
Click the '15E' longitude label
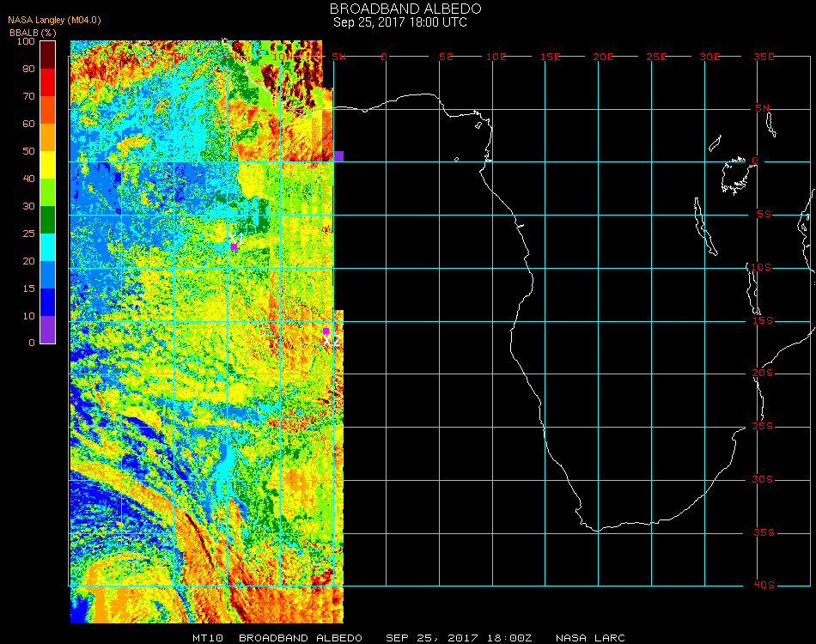pos(550,57)
